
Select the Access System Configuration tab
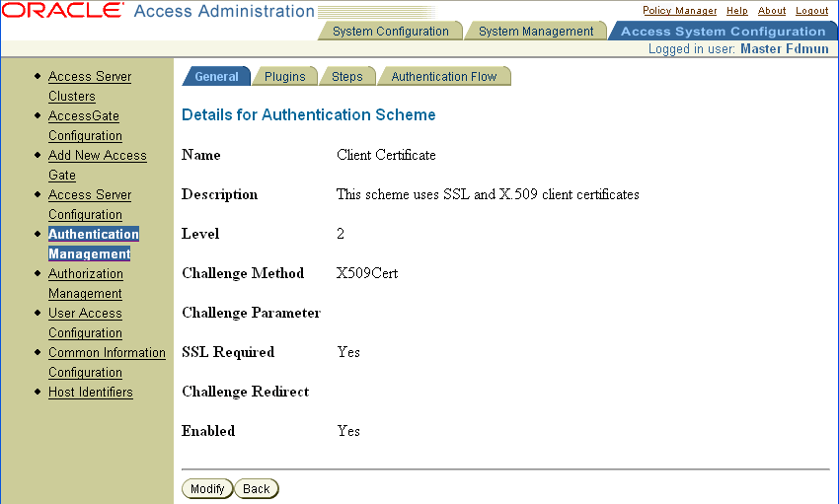(723, 31)
